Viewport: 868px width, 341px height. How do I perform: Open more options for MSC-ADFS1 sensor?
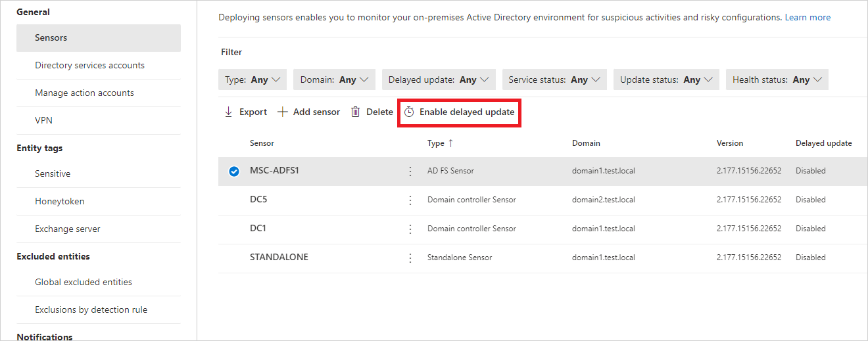click(410, 171)
